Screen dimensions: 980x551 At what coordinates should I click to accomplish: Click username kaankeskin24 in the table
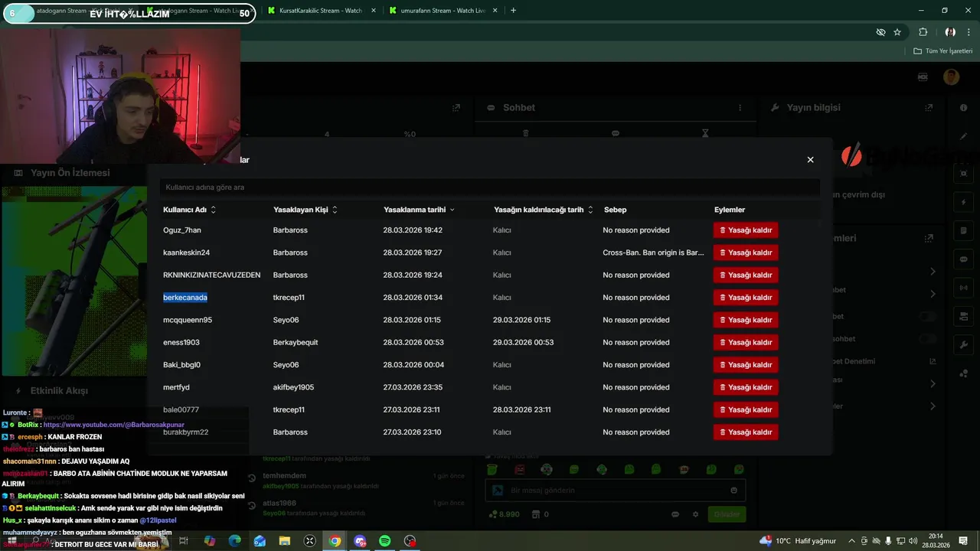coord(186,253)
